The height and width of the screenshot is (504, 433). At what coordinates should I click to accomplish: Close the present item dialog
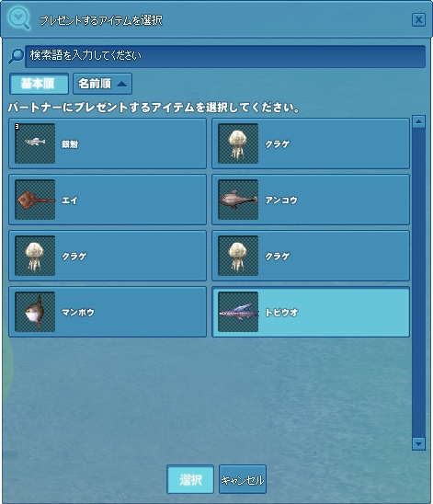click(418, 20)
